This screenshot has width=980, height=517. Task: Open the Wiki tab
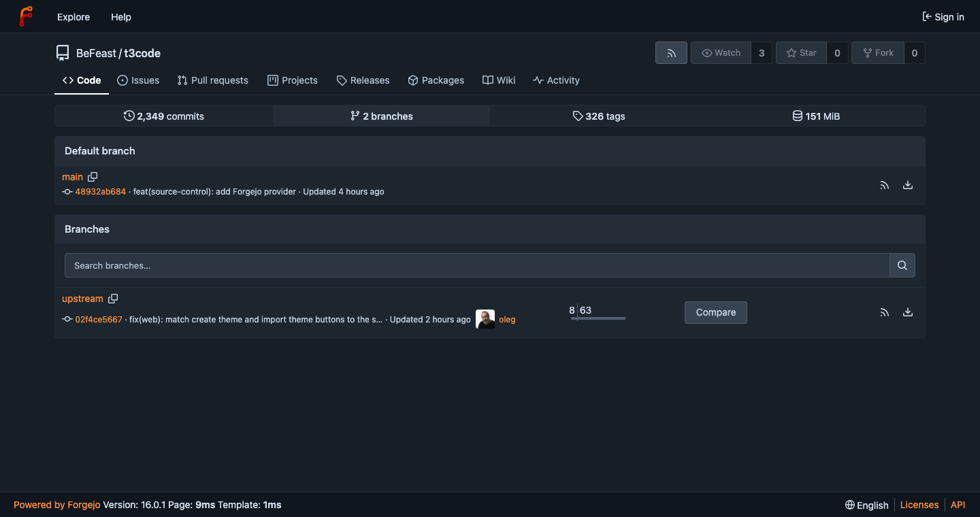499,80
